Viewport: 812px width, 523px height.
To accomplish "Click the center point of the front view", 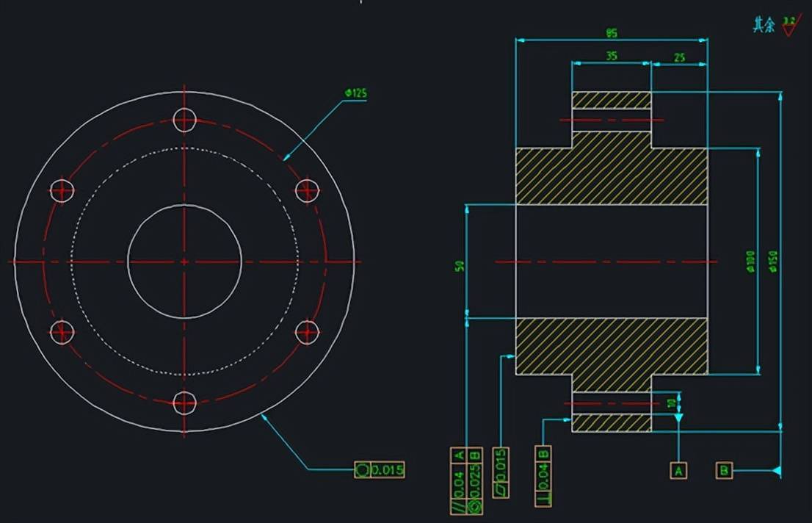I will [x=184, y=261].
